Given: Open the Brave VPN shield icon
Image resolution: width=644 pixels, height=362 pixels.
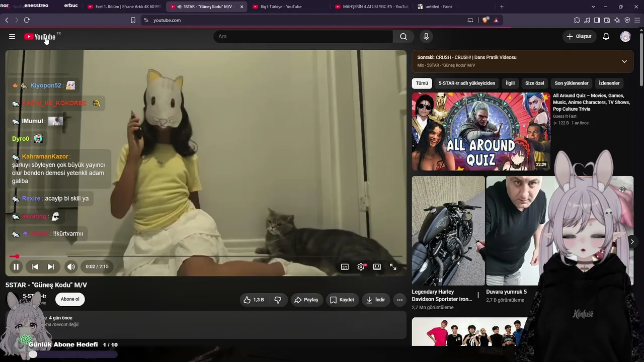Looking at the screenshot, I should 627,20.
